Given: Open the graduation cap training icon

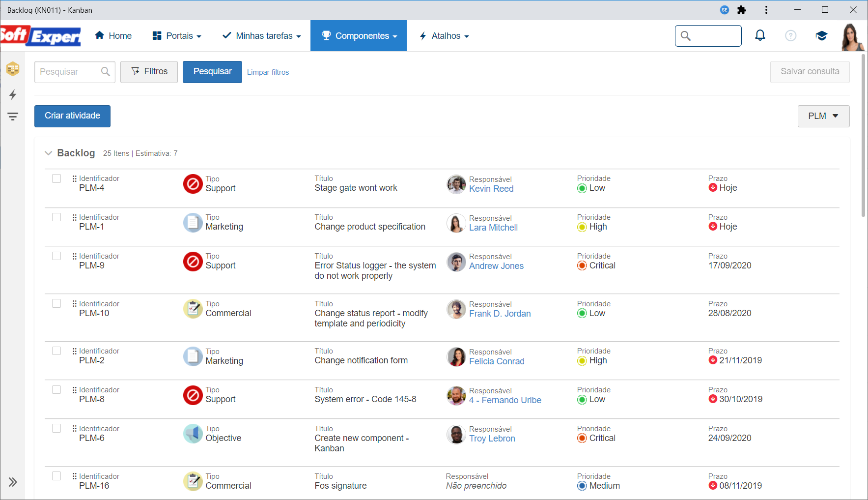Looking at the screenshot, I should point(821,35).
